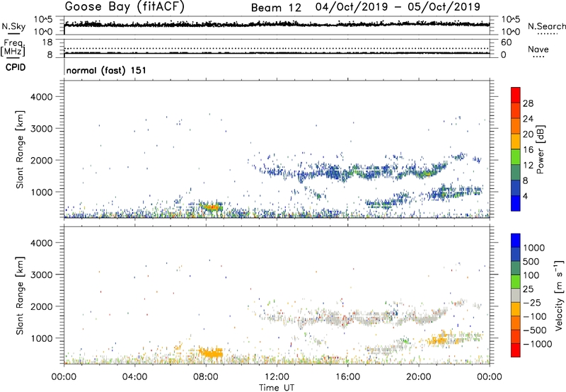Screen dimensions: 566x392
Task: Click the 'Velocity [m s-1]' color bar title
Action: (x=559, y=295)
